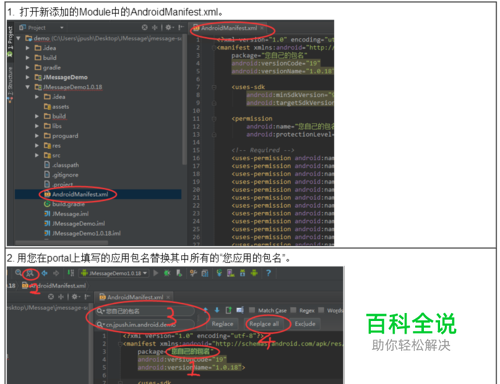Screen dimensions: 500x384
Task: Select the .classpath file
Action: 62,165
